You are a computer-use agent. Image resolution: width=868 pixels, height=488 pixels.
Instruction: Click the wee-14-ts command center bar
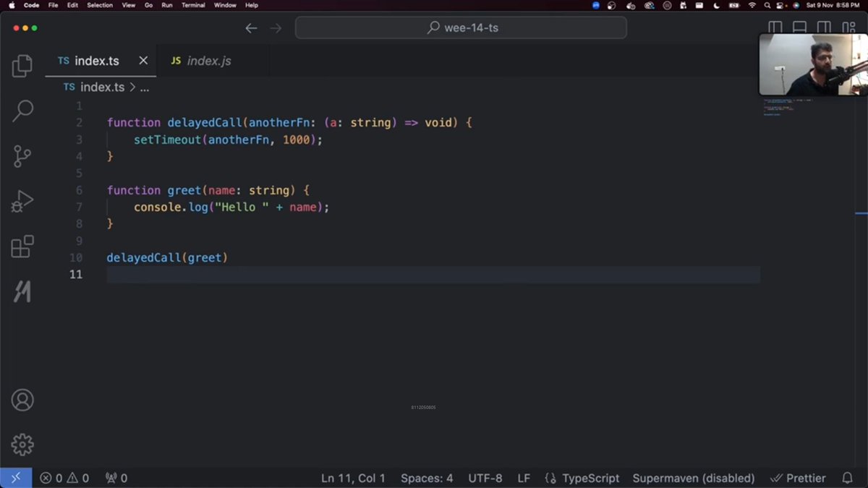click(x=461, y=27)
